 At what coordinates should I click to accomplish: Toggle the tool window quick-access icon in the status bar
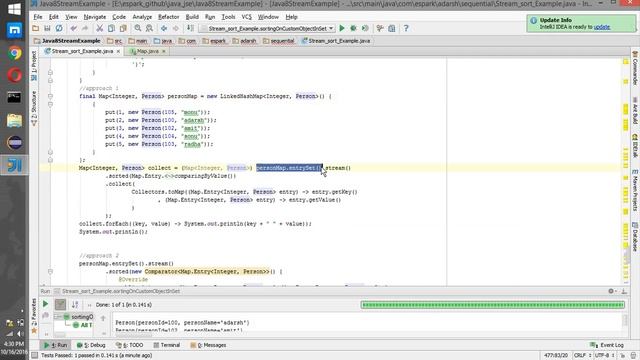tap(35, 356)
